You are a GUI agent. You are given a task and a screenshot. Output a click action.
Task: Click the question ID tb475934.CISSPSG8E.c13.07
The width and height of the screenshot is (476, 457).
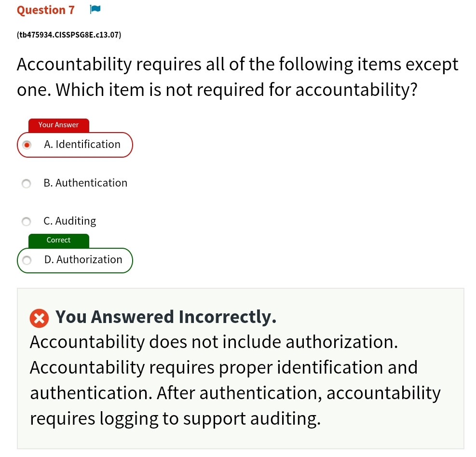(x=69, y=35)
